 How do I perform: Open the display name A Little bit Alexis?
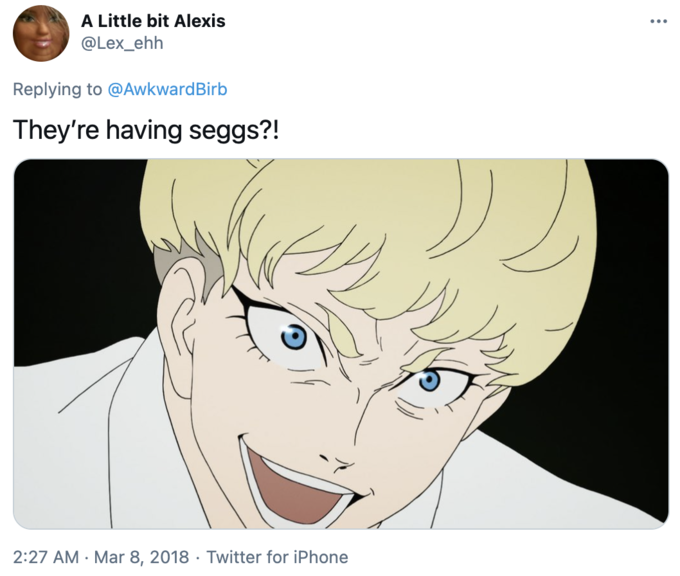(x=153, y=21)
